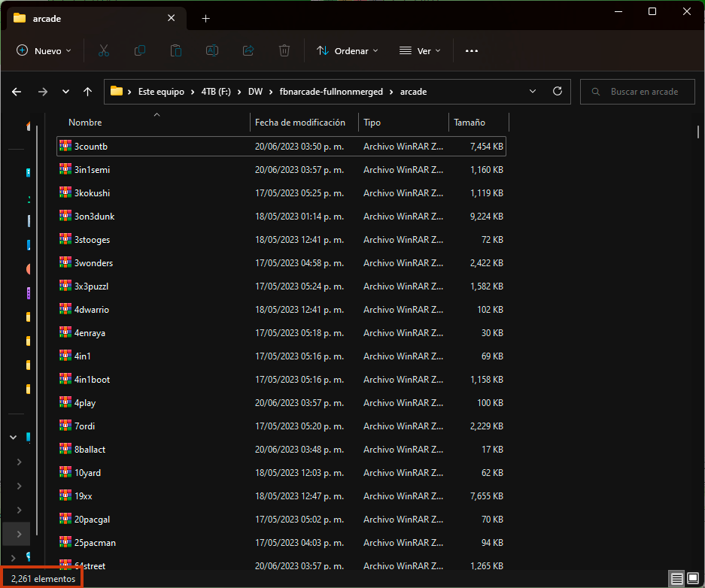Click the file list vertical scrollbar

[x=697, y=132]
